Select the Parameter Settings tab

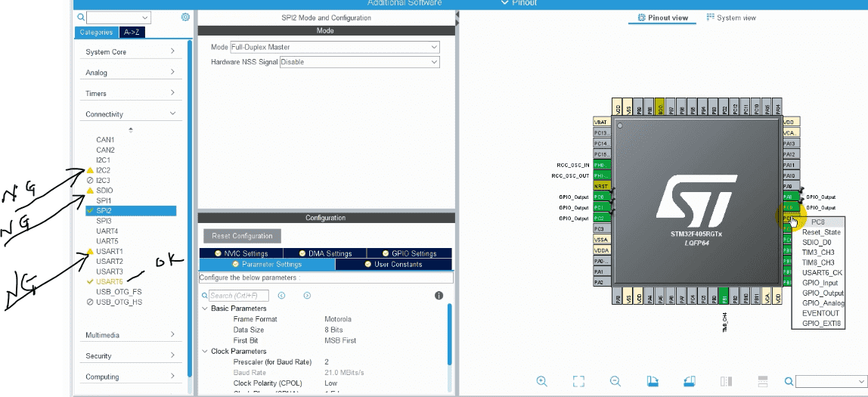(x=267, y=264)
